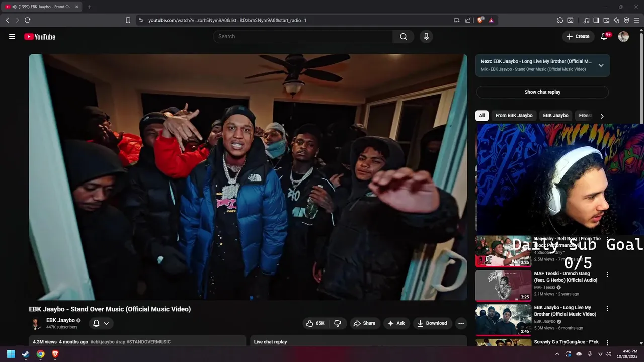
Task: Open Long Live My Brother video thumbnail
Action: coord(503,320)
